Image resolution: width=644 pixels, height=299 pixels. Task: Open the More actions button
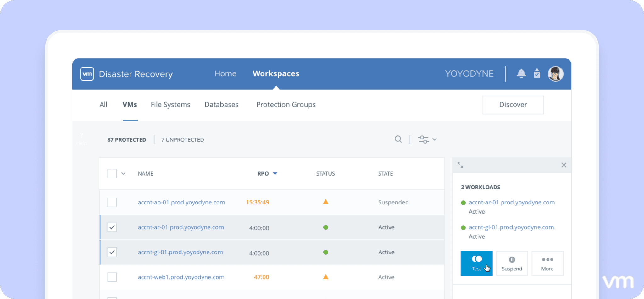[547, 263]
